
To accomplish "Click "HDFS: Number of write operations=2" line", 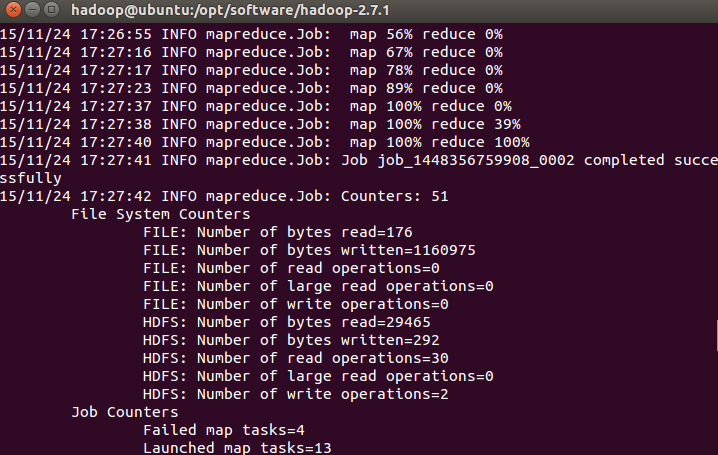I will click(x=295, y=394).
